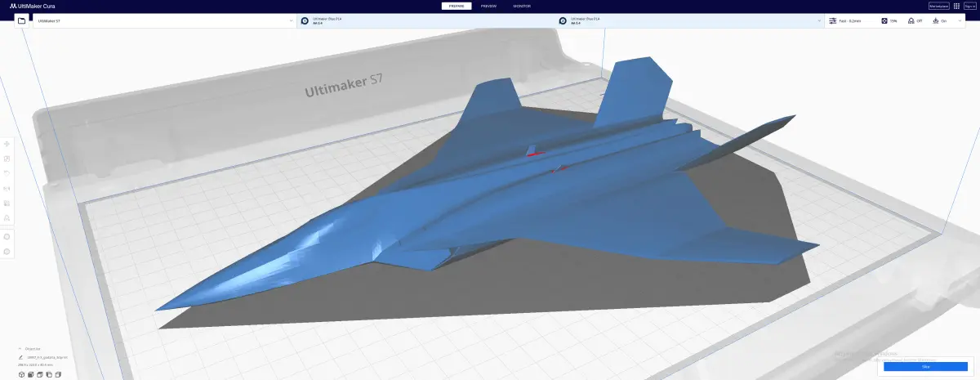Click the pencil icon beside model filename
This screenshot has width=980, height=380.
coord(21,357)
